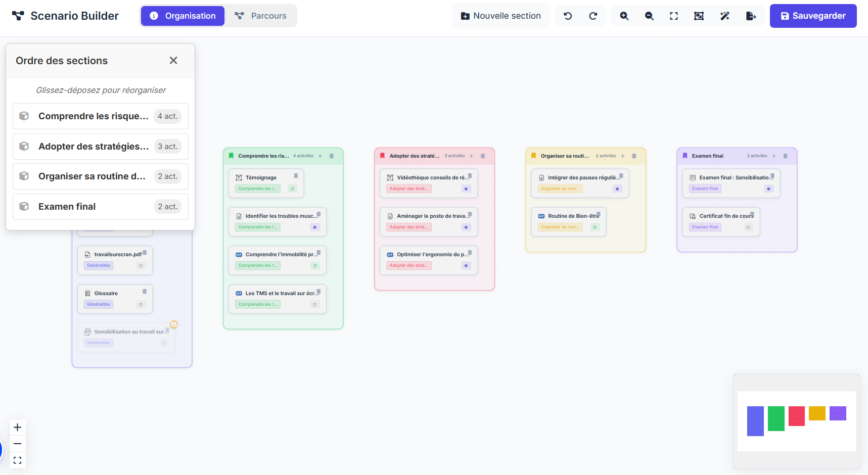Delete the red Adopter des straté… section
The height and width of the screenshot is (475, 868).
point(483,156)
